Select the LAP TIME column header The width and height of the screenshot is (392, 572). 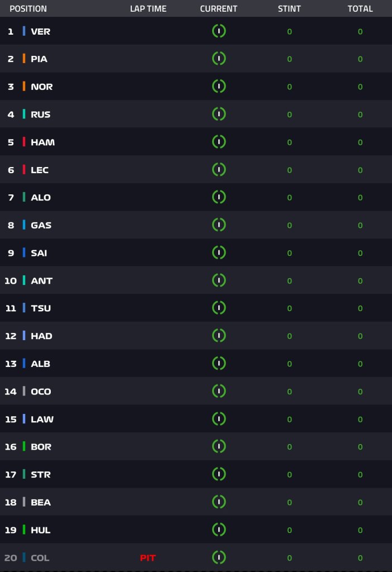point(148,9)
